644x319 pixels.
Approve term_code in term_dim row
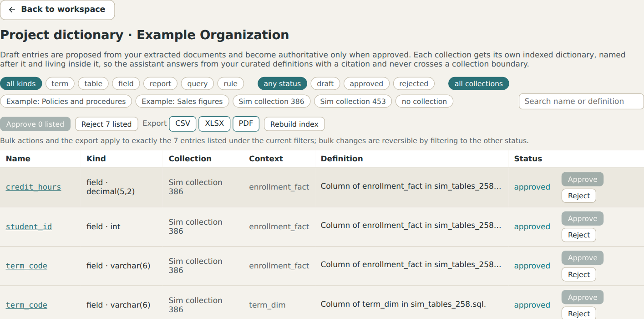click(x=583, y=297)
